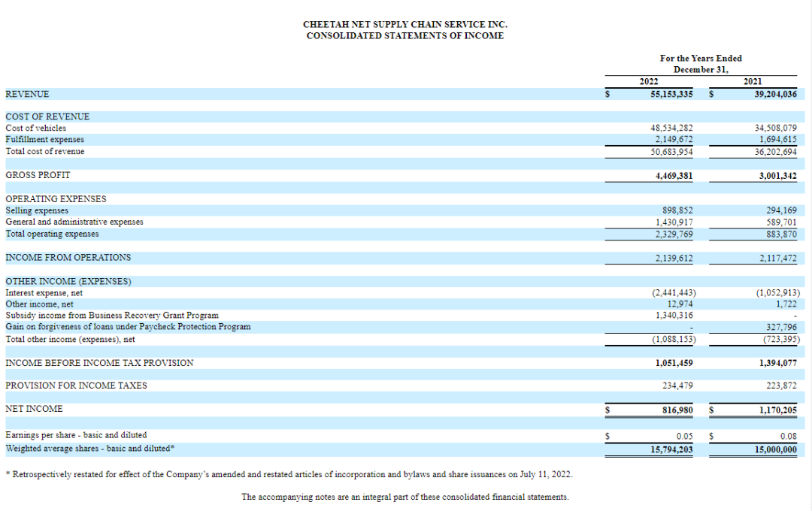Select the 'OPERATING EXPENSES' heading
The height and width of the screenshot is (511, 812).
click(x=56, y=199)
